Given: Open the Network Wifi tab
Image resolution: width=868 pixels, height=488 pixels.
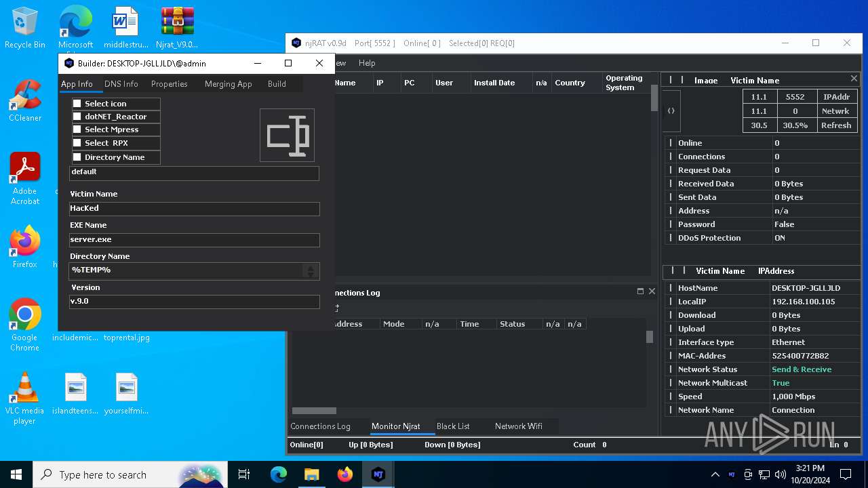Looking at the screenshot, I should pos(519,426).
